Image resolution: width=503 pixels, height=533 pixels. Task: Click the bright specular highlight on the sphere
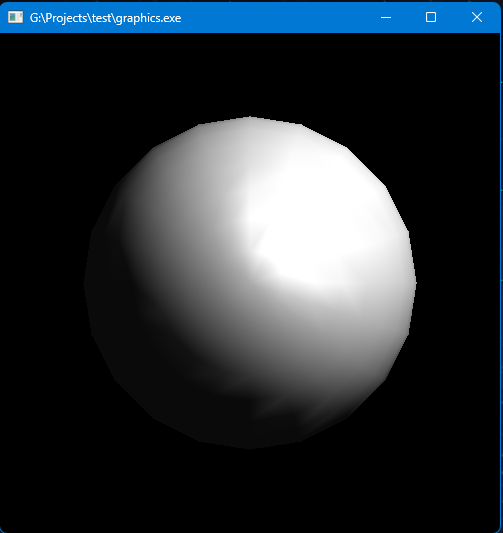pos(306,224)
